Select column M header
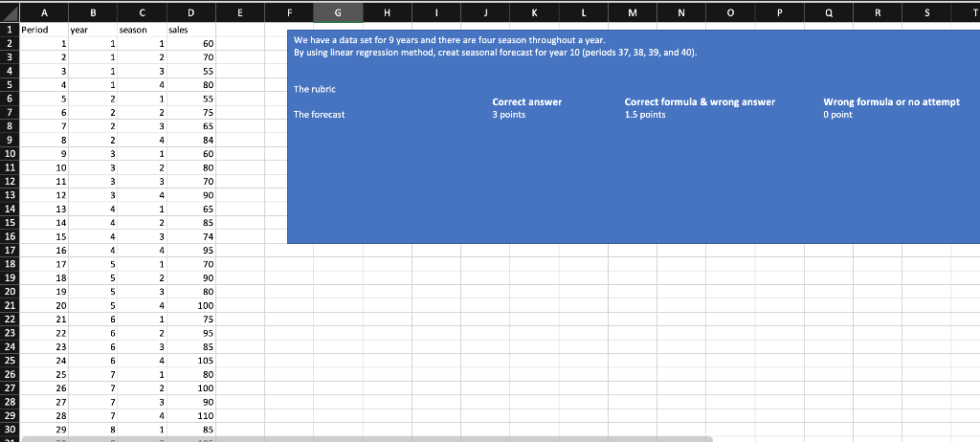 (632, 12)
